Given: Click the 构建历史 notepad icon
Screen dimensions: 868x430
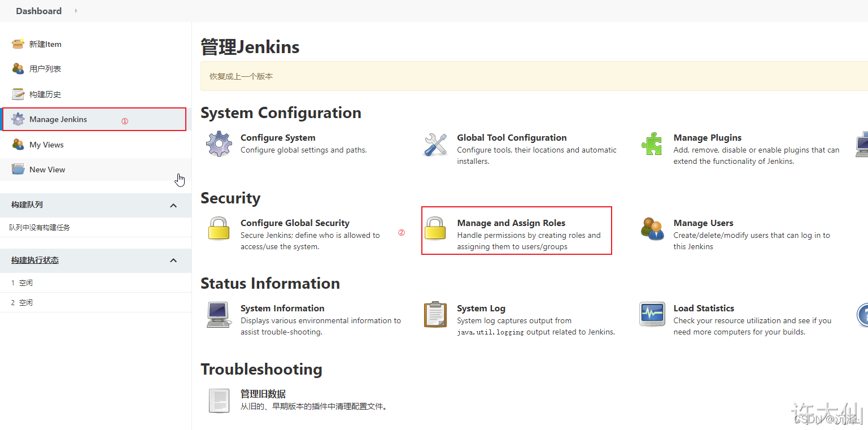Looking at the screenshot, I should (18, 94).
